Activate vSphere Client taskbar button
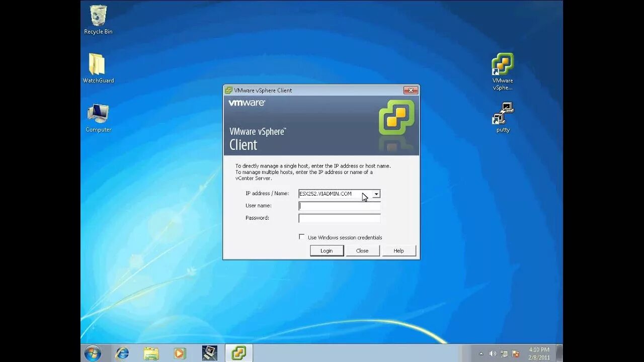Image resolution: width=644 pixels, height=362 pixels. coord(238,353)
